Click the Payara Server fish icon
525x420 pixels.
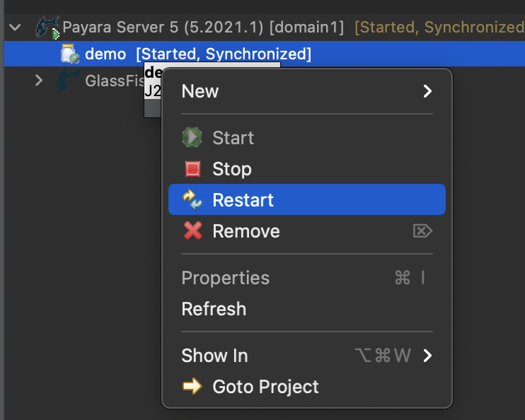tap(47, 28)
